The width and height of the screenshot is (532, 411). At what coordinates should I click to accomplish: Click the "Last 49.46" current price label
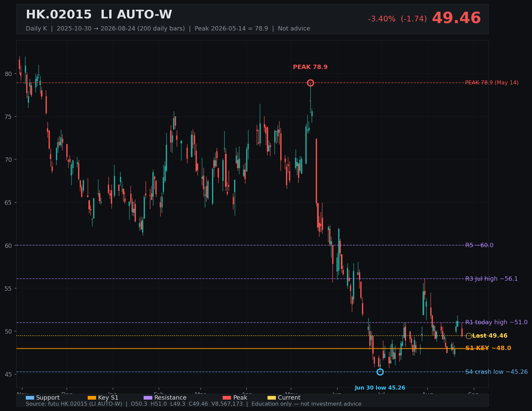490,336
